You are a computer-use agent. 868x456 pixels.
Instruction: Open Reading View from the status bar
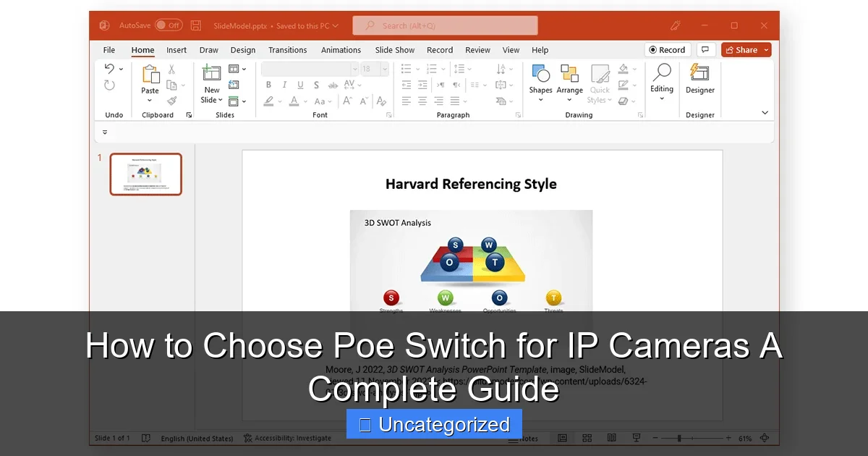(612, 438)
